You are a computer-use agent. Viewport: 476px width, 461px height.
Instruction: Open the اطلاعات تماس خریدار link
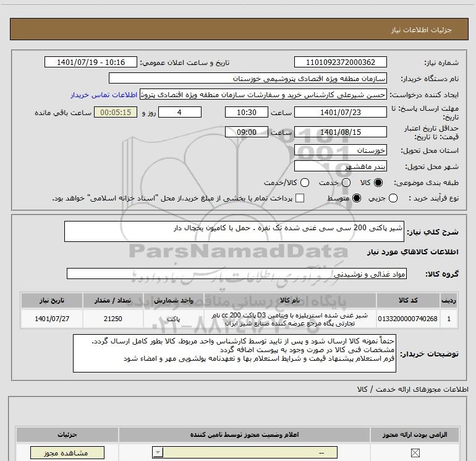[x=104, y=95]
